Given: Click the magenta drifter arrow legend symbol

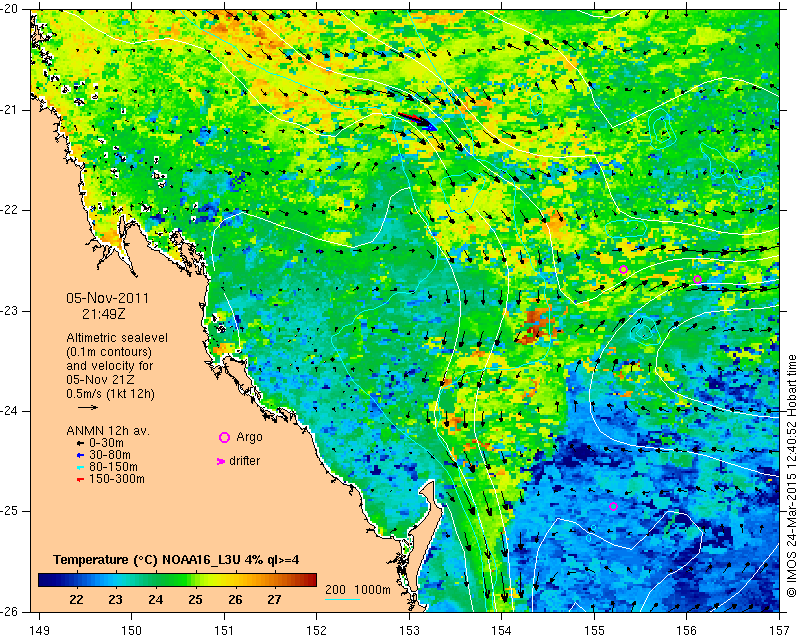Looking at the screenshot, I should (x=221, y=461).
